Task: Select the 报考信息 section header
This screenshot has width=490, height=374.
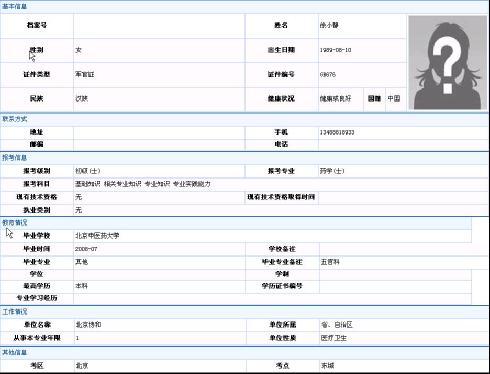Action: pyautogui.click(x=15, y=158)
